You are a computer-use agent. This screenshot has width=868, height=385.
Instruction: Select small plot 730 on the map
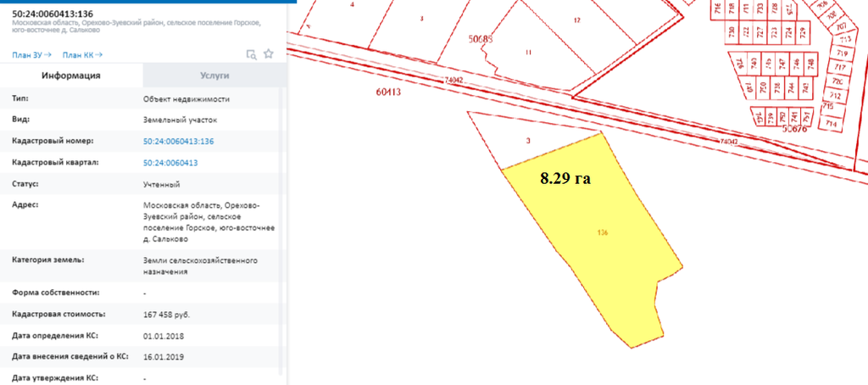731,32
